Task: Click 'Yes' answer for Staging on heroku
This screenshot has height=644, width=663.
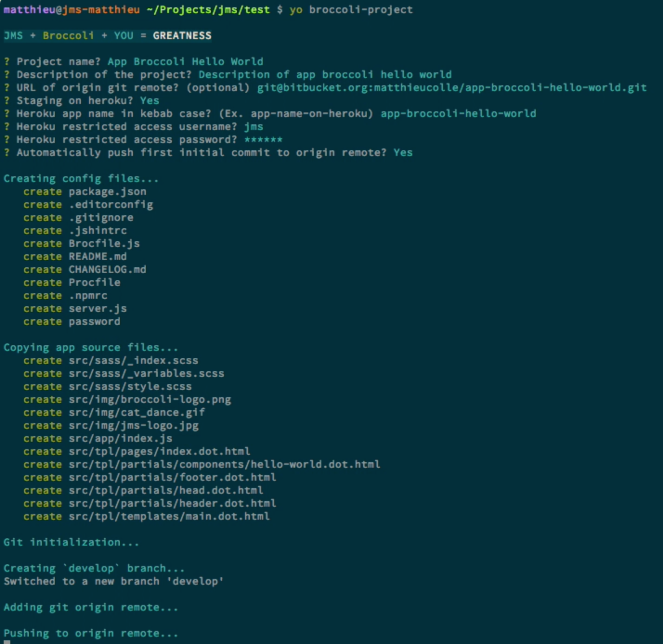Action: 149,101
